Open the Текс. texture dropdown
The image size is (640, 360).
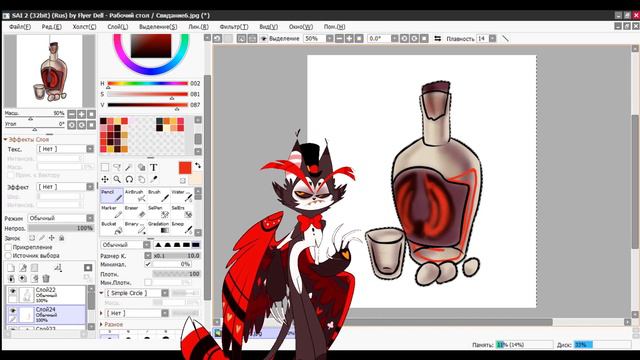[65, 149]
